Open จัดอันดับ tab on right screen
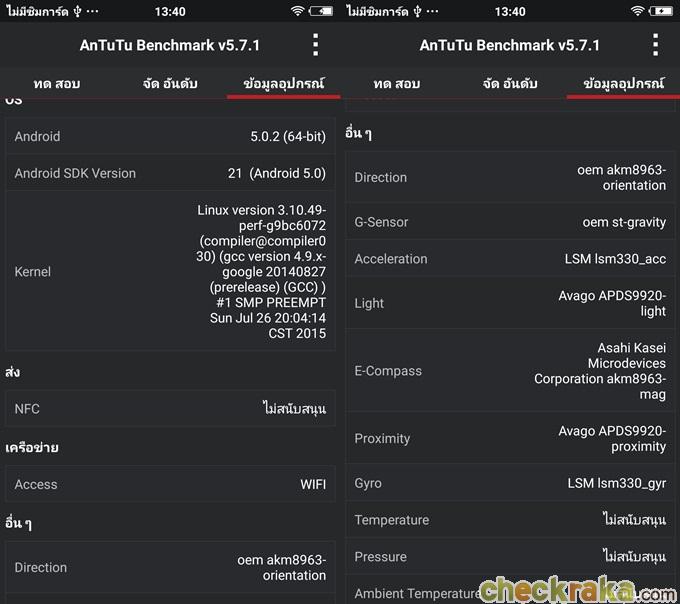Image resolution: width=680 pixels, height=604 pixels. (510, 84)
